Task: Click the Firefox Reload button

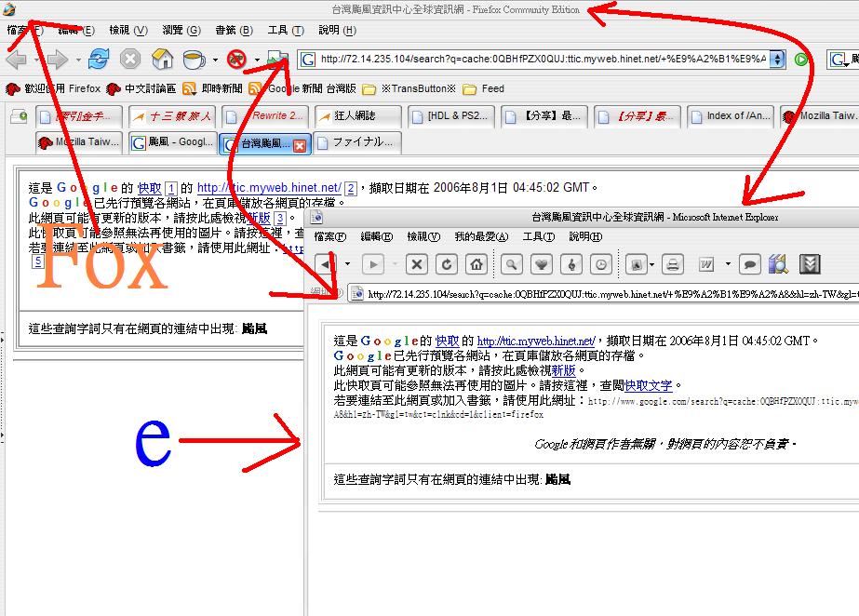Action: (99, 60)
